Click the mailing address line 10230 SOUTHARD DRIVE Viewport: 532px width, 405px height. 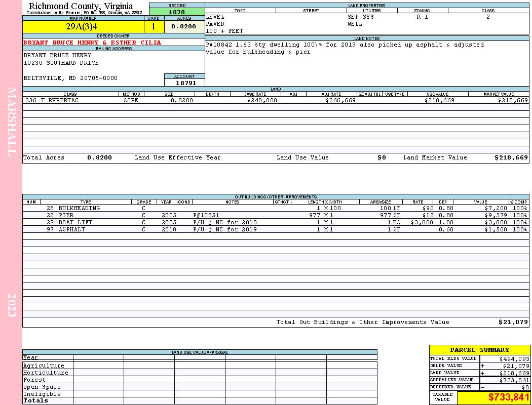(x=61, y=63)
